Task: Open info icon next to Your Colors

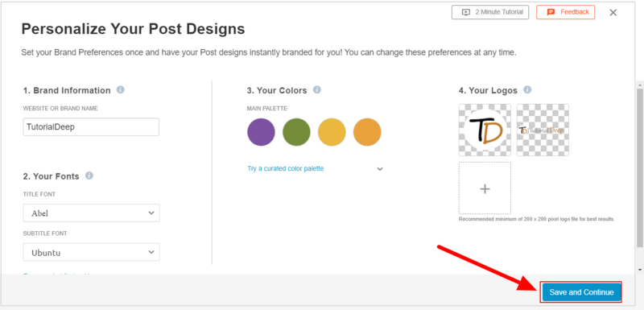Action: click(x=317, y=89)
